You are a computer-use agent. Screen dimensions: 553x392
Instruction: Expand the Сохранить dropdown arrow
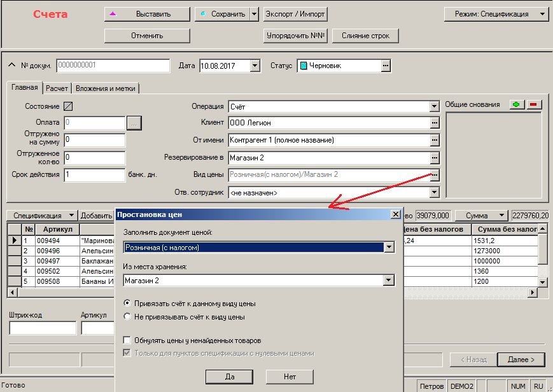pos(255,14)
